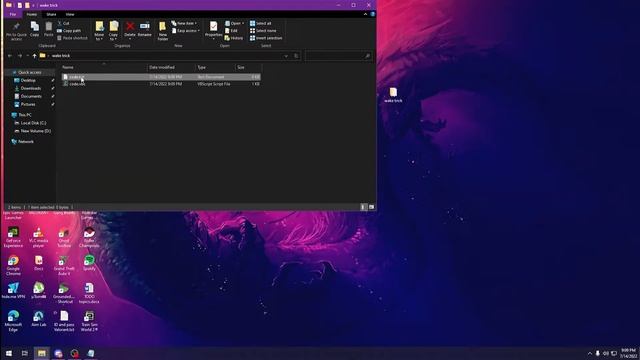This screenshot has width=640, height=360.
Task: Sort by the Name column header
Action: coord(104,67)
